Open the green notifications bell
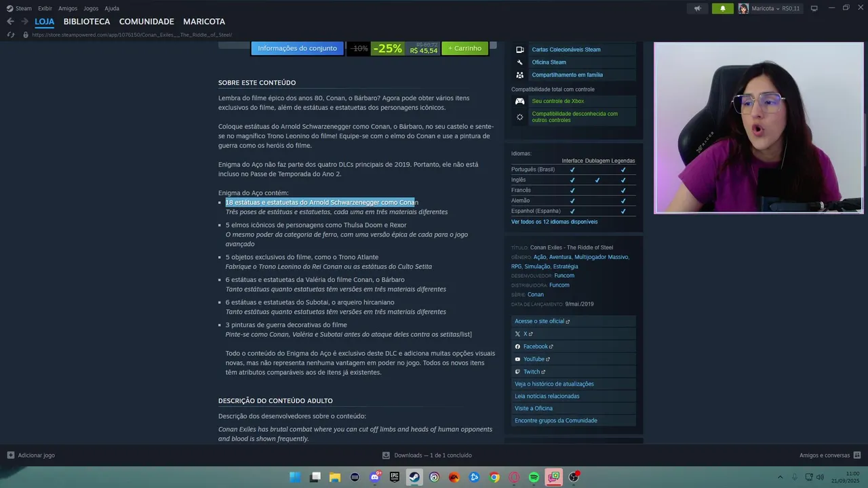Screen dimensions: 868x488 point(722,8)
